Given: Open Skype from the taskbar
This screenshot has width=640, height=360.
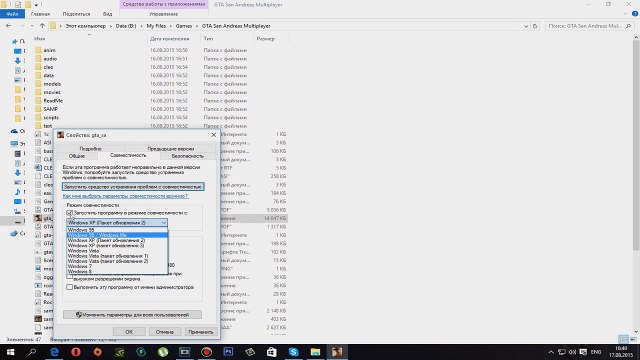Looking at the screenshot, I should 293,352.
